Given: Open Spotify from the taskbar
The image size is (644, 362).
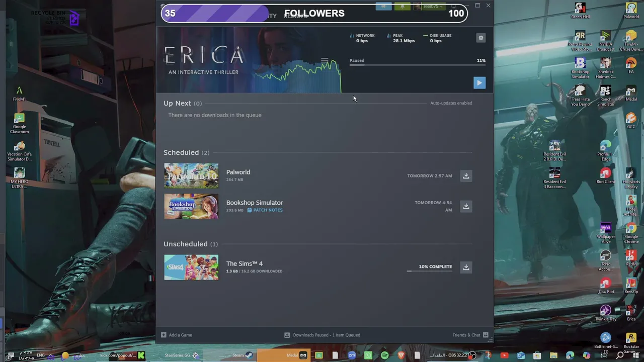Looking at the screenshot, I should click(384, 355).
